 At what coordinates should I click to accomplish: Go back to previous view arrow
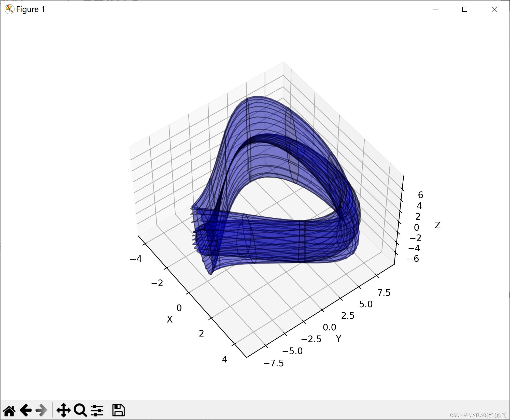[x=26, y=410]
